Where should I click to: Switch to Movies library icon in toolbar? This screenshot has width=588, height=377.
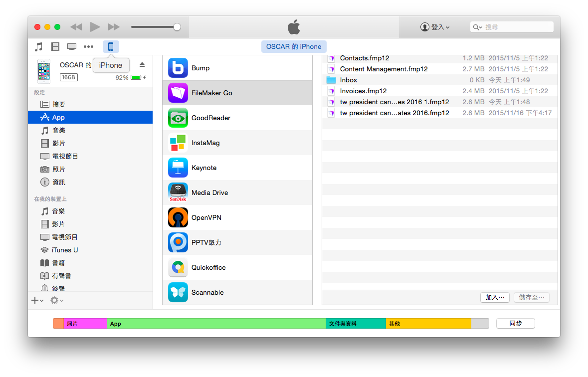pyautogui.click(x=55, y=47)
